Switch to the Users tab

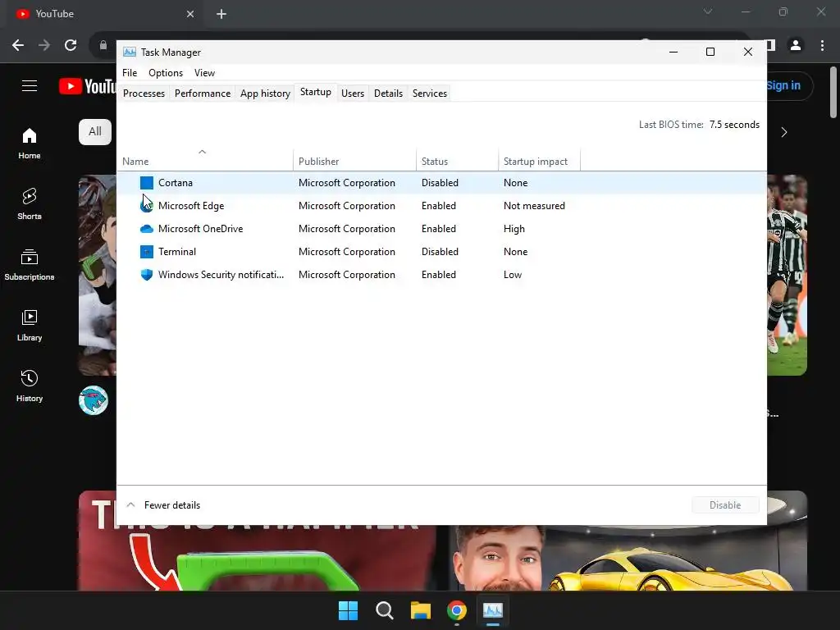(353, 94)
